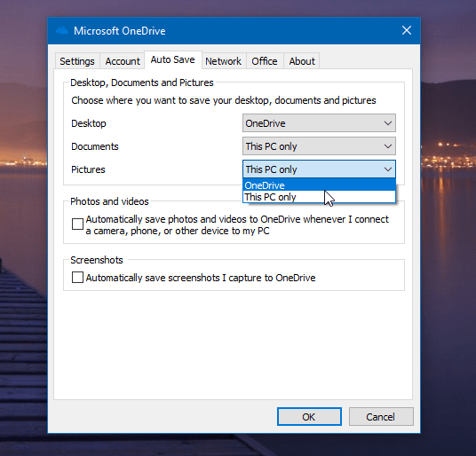Go to the Network tab
Screen dimensions: 476x456
coord(223,61)
